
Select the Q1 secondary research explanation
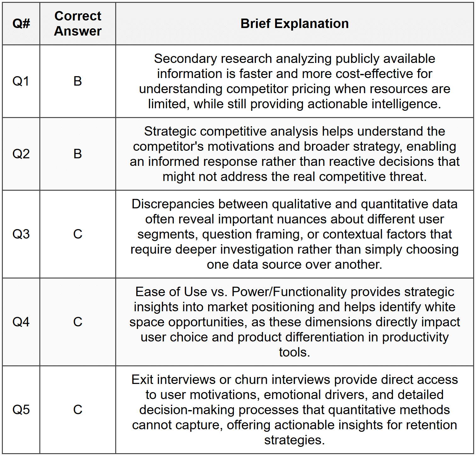pos(294,81)
